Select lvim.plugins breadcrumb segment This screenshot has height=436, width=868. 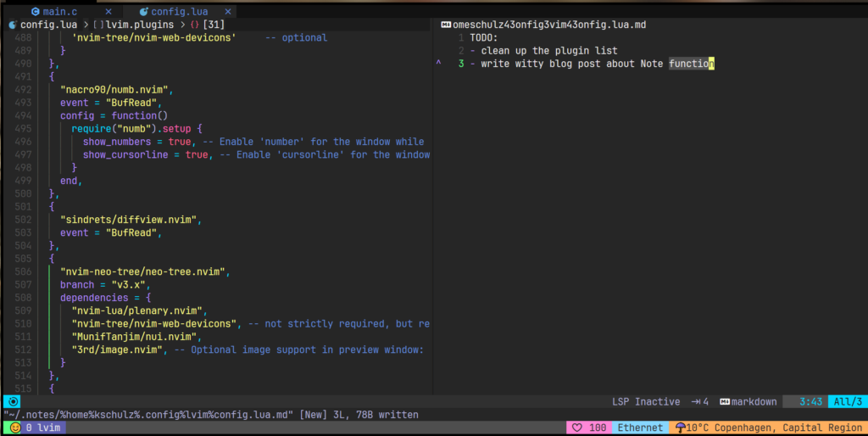(x=140, y=25)
